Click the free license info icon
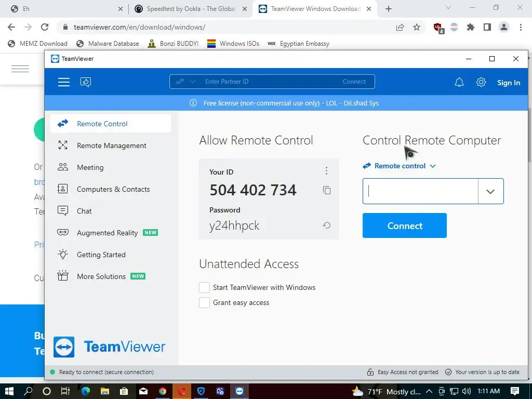This screenshot has width=532, height=399. [193, 103]
